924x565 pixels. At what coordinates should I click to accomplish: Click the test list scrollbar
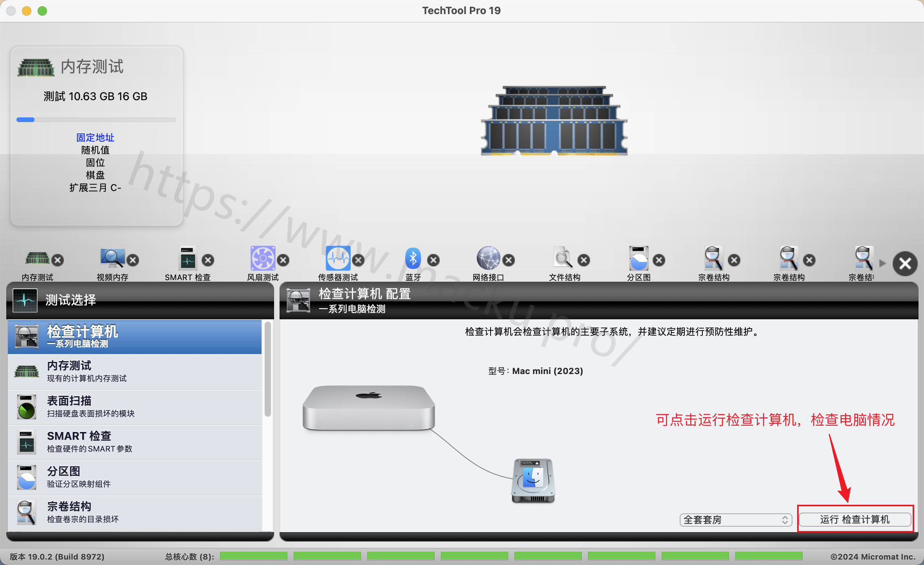[268, 369]
